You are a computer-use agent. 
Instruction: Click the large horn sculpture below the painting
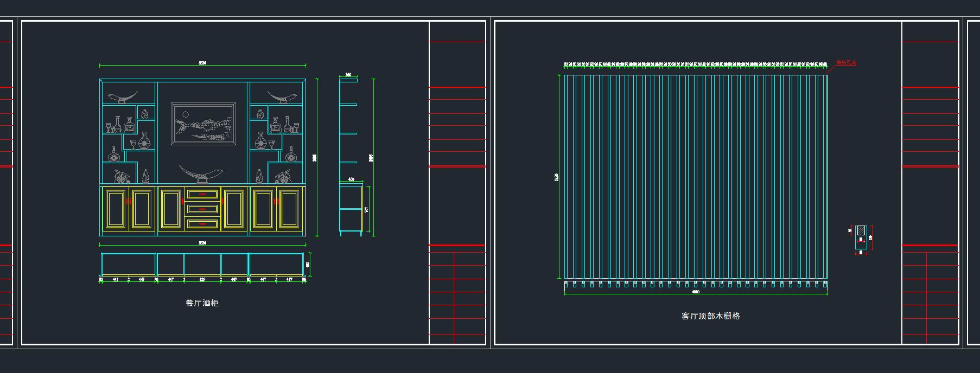[201, 174]
